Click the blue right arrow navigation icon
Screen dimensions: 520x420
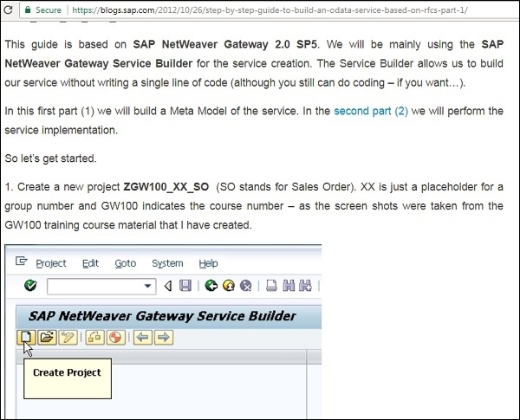pyautogui.click(x=164, y=338)
